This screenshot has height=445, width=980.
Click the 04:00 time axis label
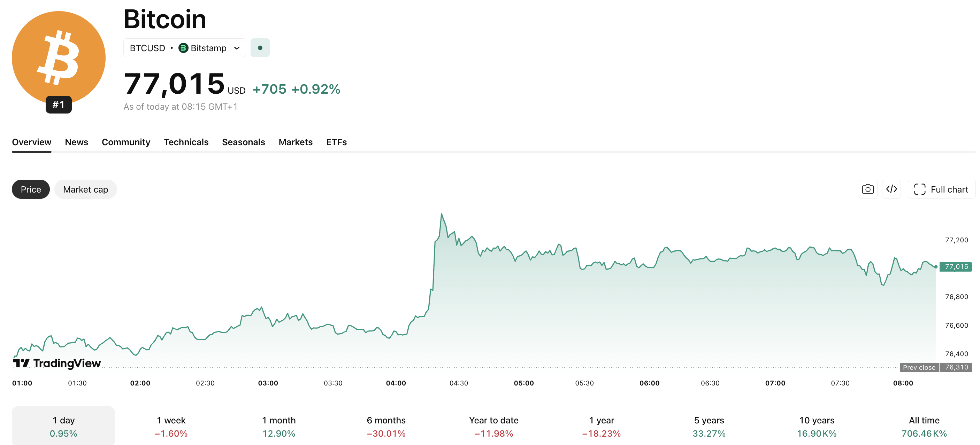tap(396, 383)
